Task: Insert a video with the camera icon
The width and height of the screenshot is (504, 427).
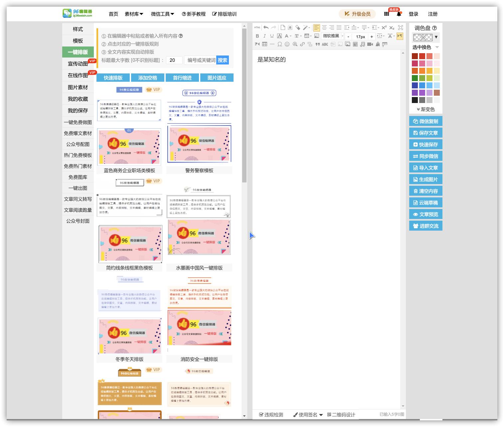Action: (x=370, y=44)
